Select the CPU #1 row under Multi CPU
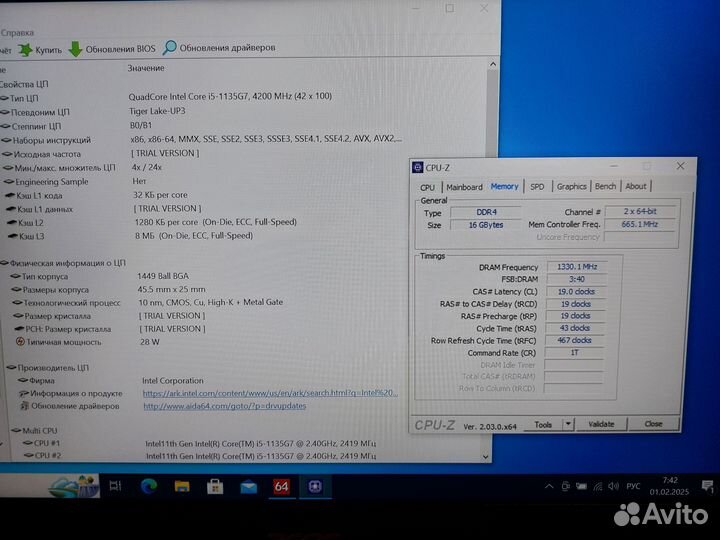The height and width of the screenshot is (540, 720). (x=200, y=444)
